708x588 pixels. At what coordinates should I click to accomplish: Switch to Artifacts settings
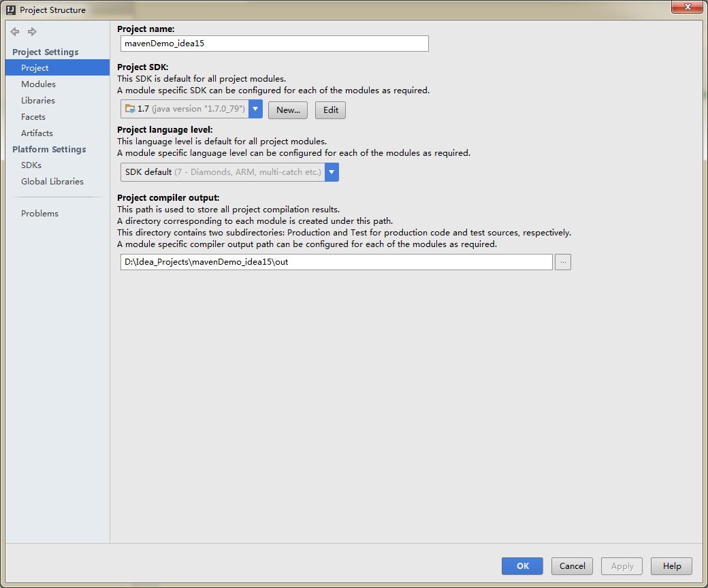[37, 133]
